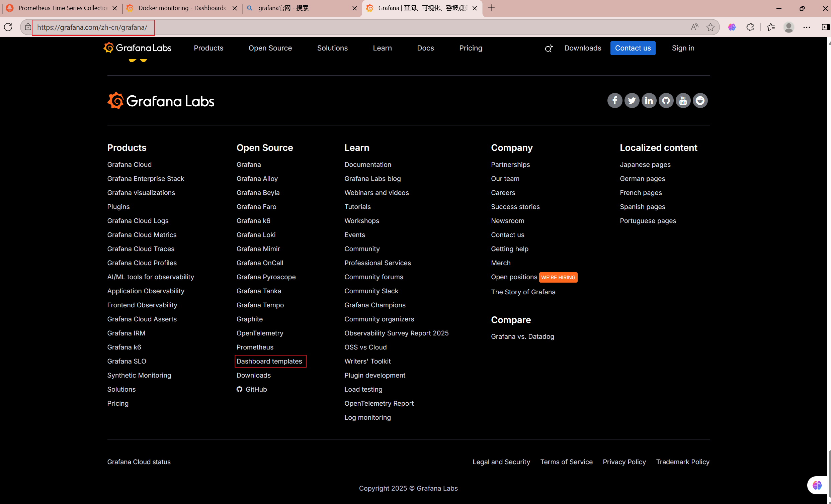Open the Observability Survey Report 2025 link
Image resolution: width=831 pixels, height=504 pixels.
[396, 333]
